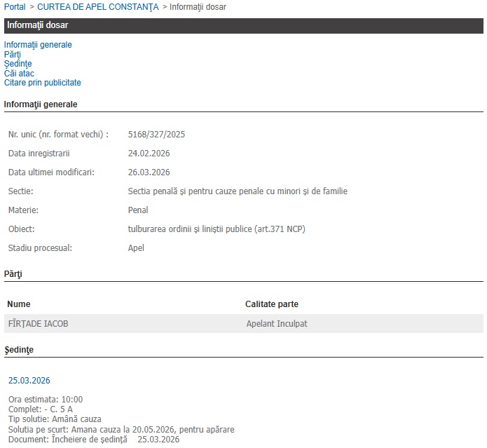Click the dark Informații dosar title bar
Viewport: 487px width, 448px height.
coord(243,26)
